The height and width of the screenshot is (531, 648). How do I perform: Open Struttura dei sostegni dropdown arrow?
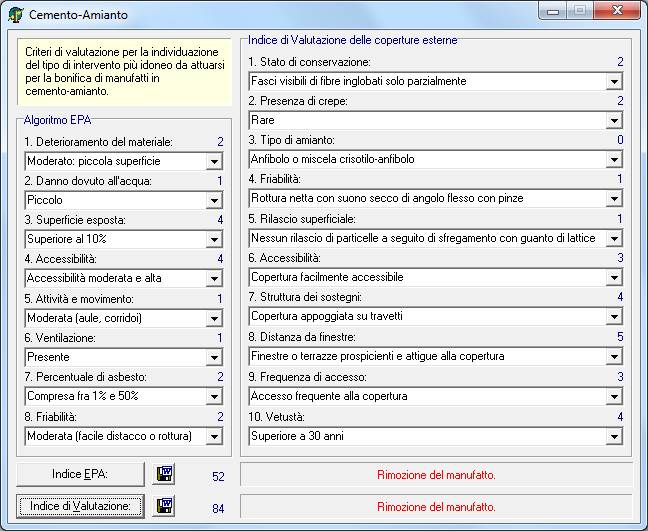click(x=614, y=317)
